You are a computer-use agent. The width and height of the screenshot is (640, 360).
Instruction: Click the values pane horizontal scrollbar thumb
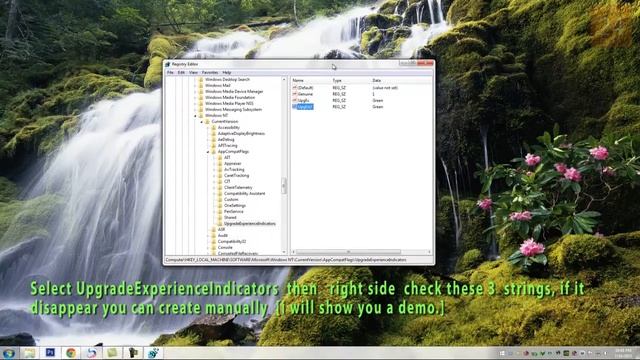click(348, 252)
